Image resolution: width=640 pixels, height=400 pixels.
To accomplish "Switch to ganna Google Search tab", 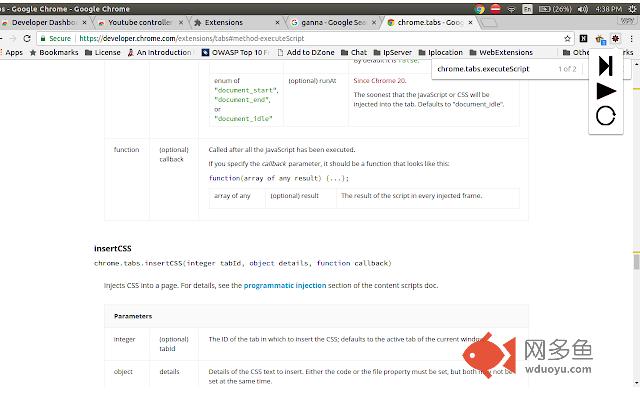I will click(333, 22).
